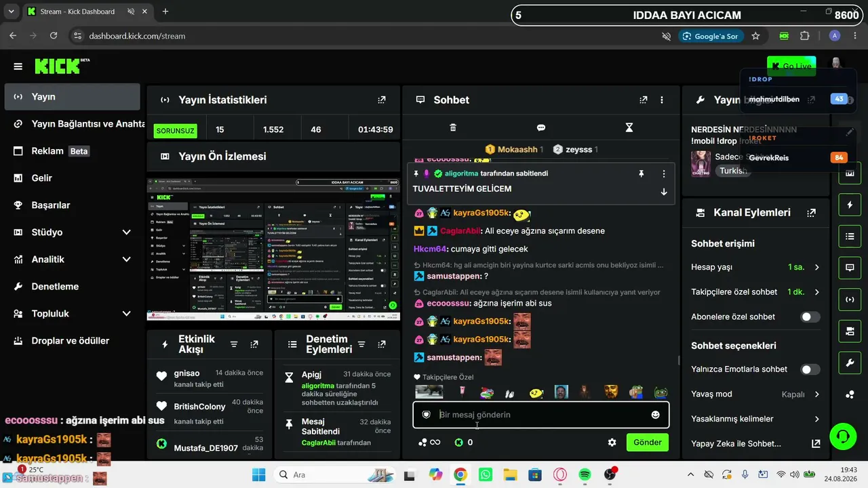Filter the Etkinlik Akışı feed

click(x=234, y=344)
